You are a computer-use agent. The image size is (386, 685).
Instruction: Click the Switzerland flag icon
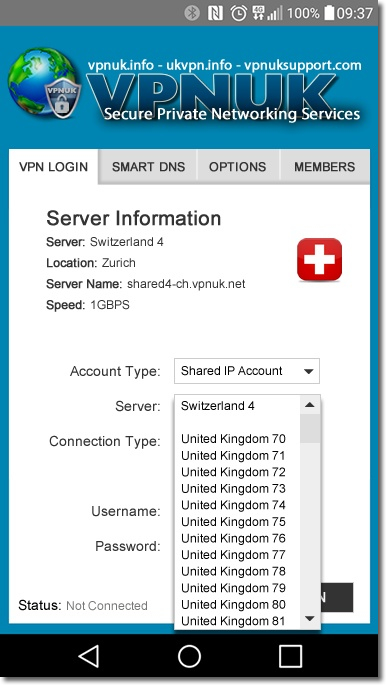(x=319, y=259)
